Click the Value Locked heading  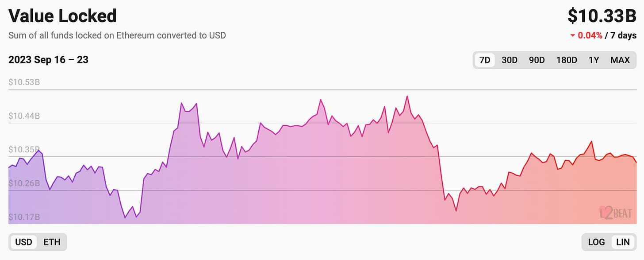tap(62, 16)
